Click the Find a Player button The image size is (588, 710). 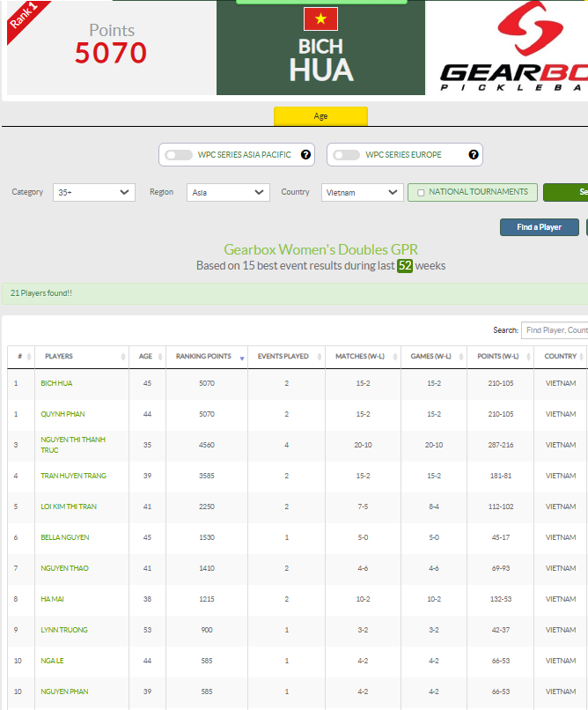pos(540,227)
